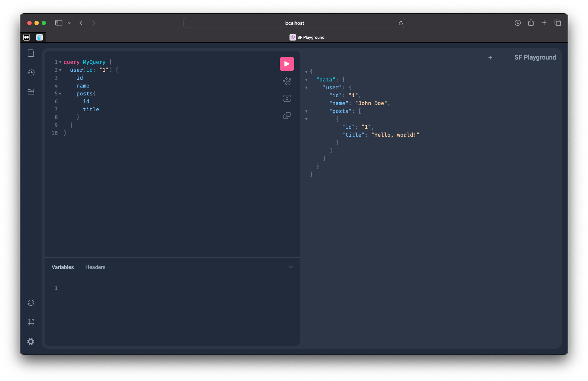
Task: Reload the page in the address bar
Action: 401,23
